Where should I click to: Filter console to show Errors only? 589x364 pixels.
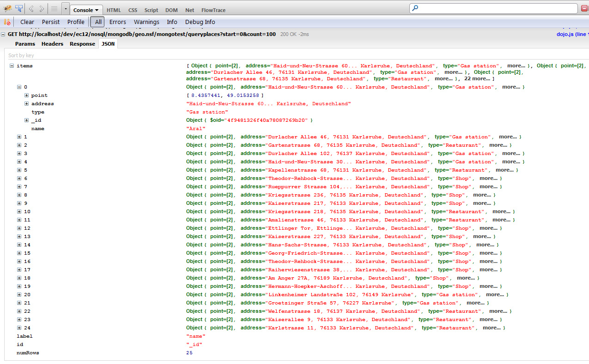117,22
